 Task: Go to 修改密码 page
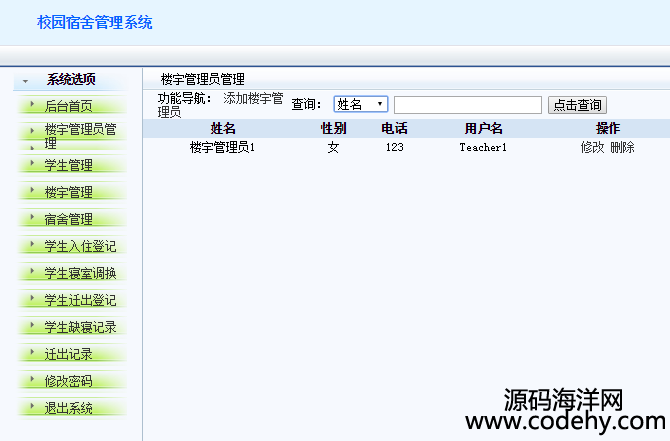tap(68, 381)
